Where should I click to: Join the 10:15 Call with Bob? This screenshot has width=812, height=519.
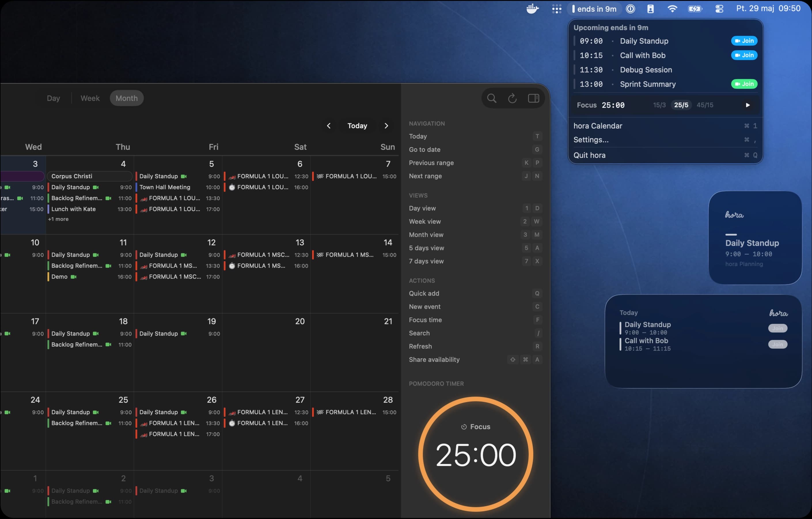(744, 55)
